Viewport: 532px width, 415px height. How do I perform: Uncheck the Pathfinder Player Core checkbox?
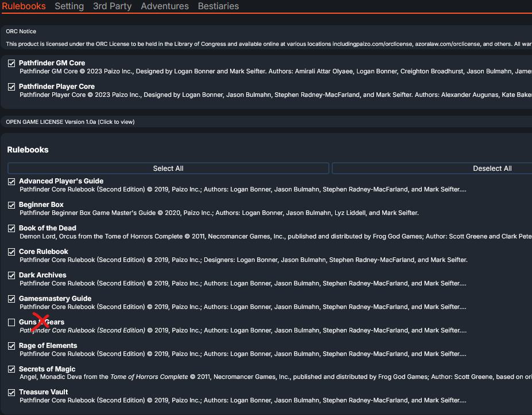coord(11,87)
